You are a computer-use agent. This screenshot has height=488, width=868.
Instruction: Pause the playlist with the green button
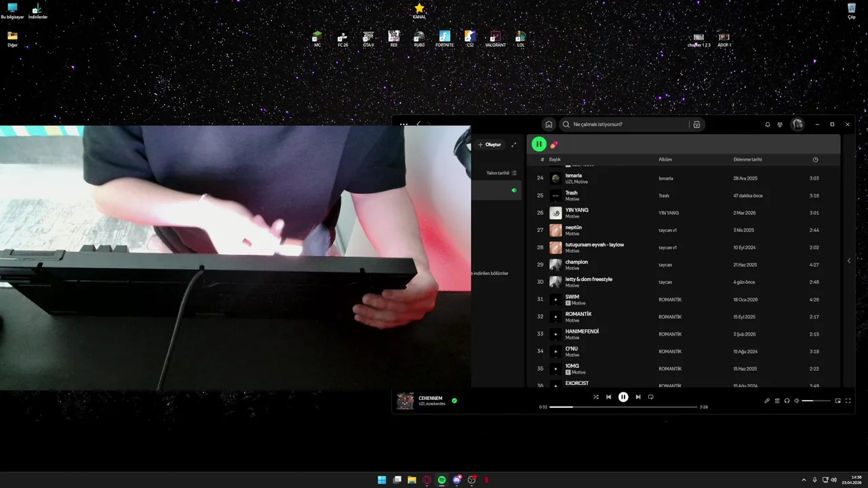click(x=538, y=144)
